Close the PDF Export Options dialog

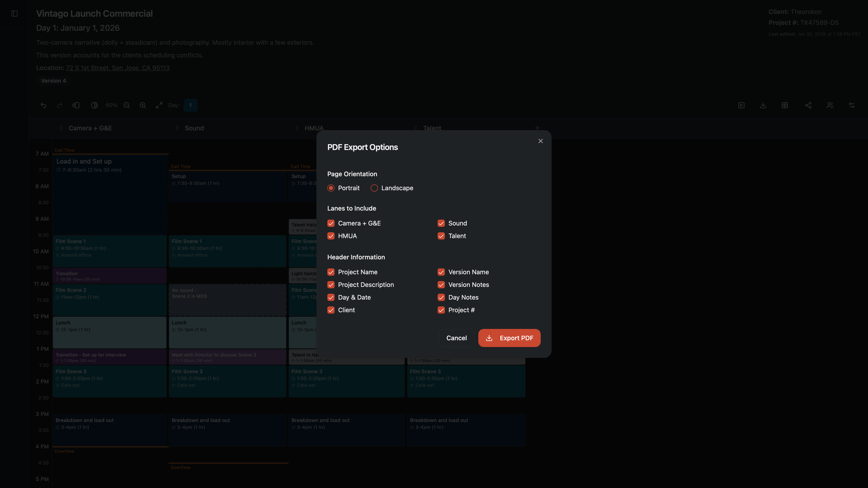[540, 141]
